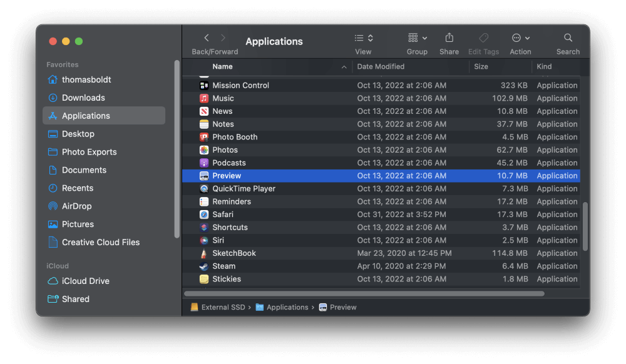Open the Group dropdown menu

click(x=417, y=38)
